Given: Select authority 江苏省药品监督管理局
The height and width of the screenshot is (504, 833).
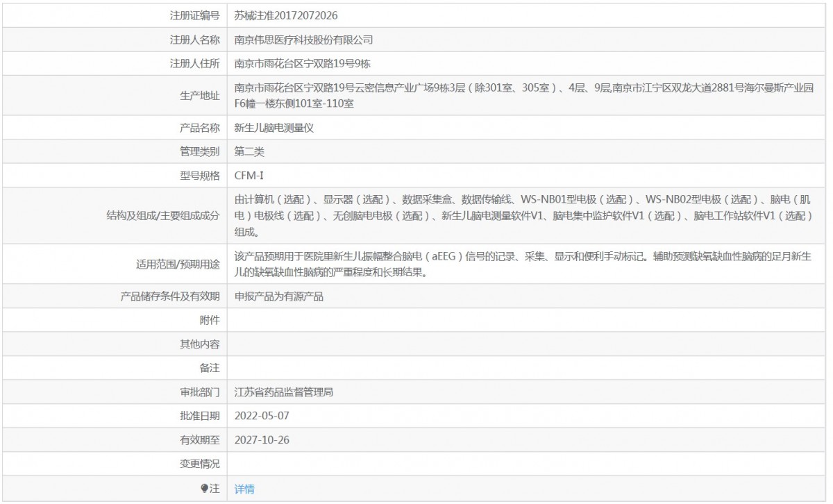Looking at the screenshot, I should (x=285, y=392).
